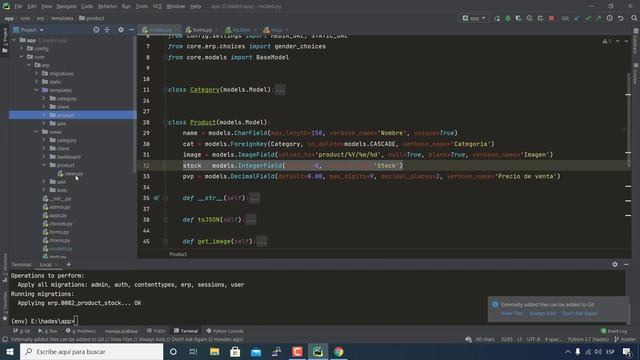Click the Git Rollback undo icon
The image size is (640, 360).
(x=620, y=18)
